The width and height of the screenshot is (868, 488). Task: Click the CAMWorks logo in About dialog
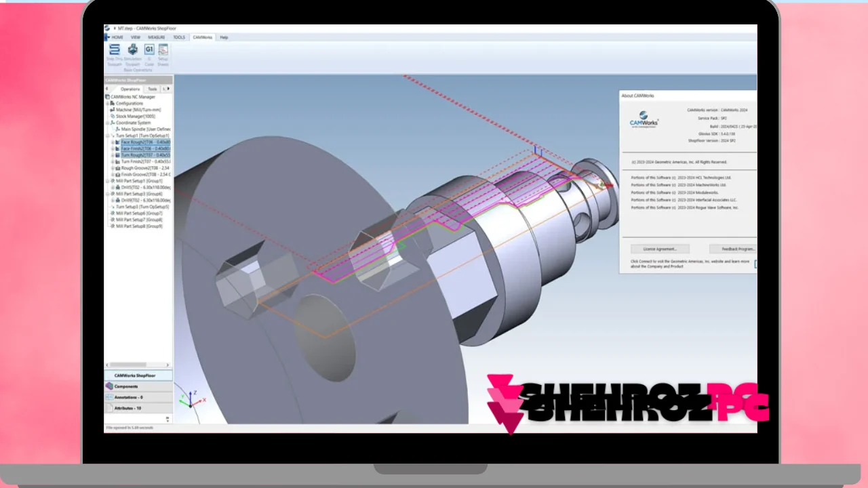pos(644,119)
